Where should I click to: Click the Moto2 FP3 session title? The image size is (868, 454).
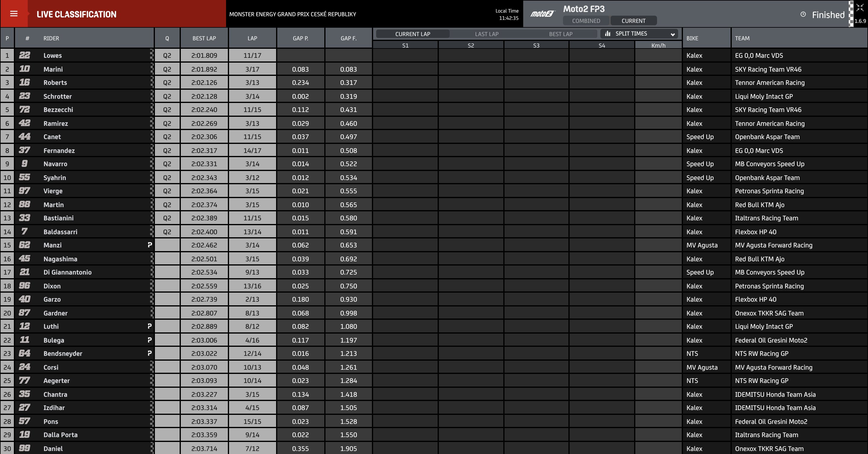[x=583, y=9]
